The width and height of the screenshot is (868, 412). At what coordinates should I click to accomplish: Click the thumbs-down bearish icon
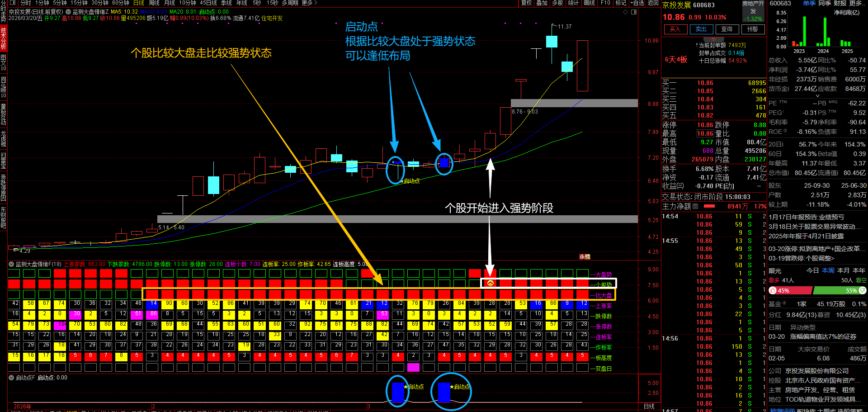tap(863, 290)
